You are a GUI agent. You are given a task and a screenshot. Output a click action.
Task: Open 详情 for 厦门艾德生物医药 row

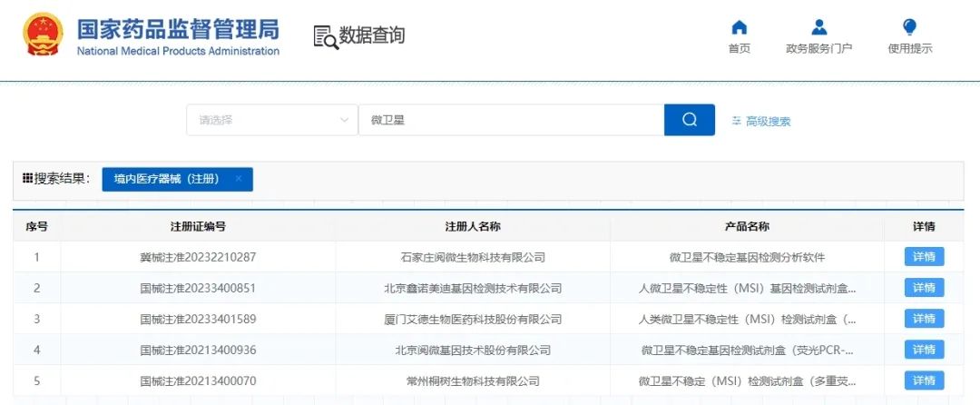coord(924,319)
